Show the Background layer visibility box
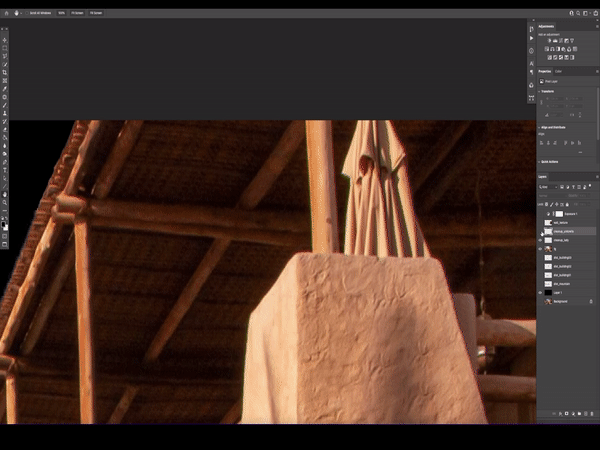Image resolution: width=600 pixels, height=450 pixels. coord(540,302)
